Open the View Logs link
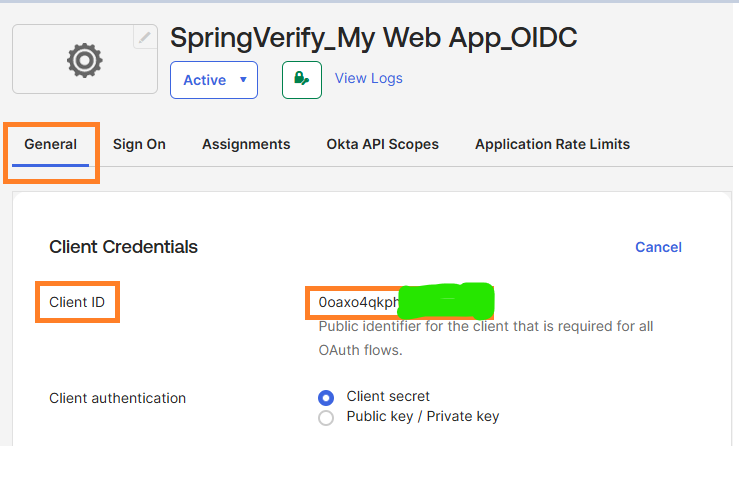 [368, 77]
